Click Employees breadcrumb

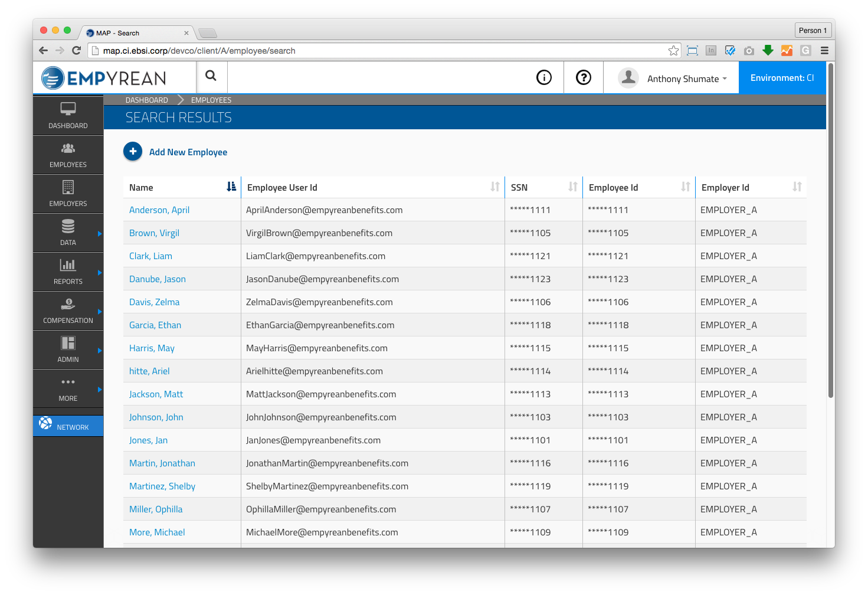tap(211, 100)
